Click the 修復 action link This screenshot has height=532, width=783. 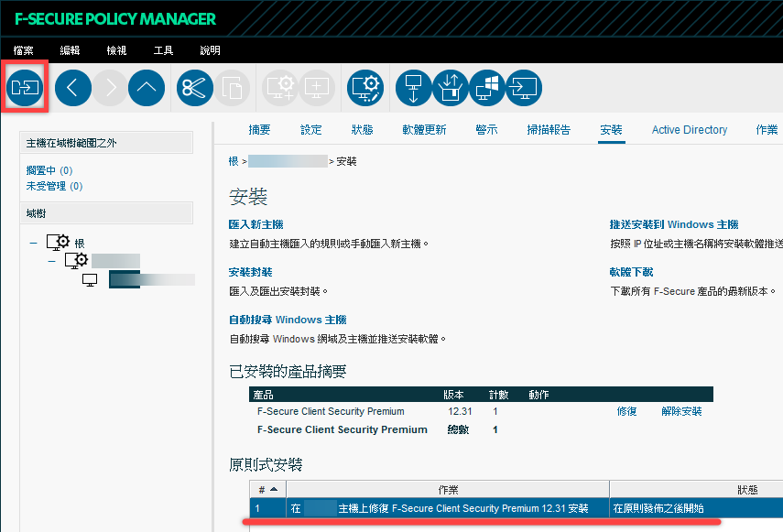626,411
